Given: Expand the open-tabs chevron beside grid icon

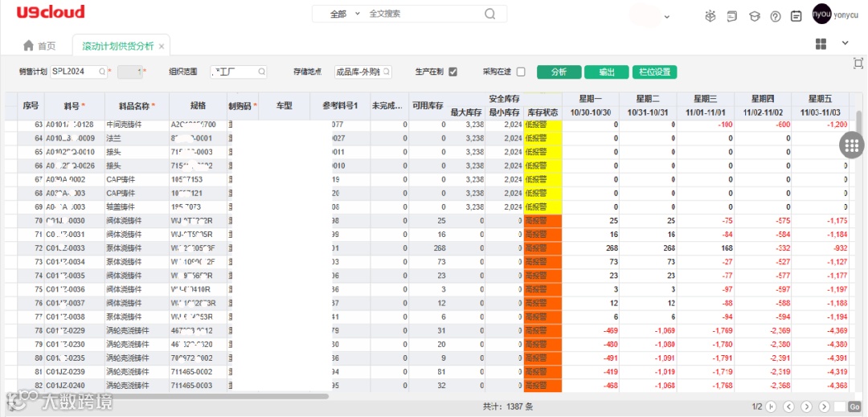Looking at the screenshot, I should point(845,43).
